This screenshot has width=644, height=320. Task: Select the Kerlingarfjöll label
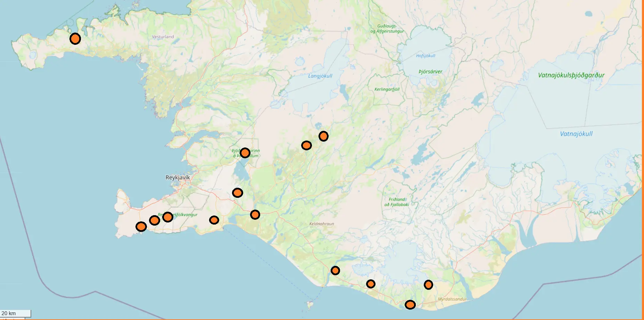(387, 89)
